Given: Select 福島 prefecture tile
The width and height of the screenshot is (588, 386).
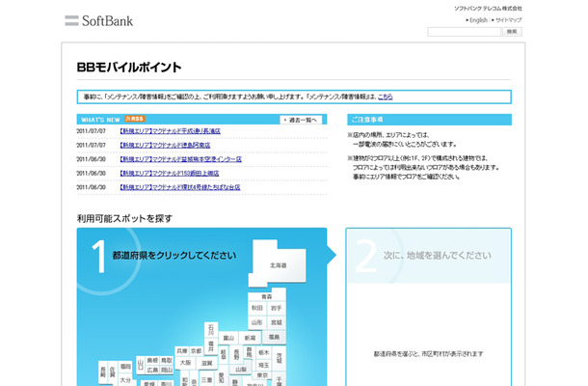Looking at the screenshot, I should 274,337.
